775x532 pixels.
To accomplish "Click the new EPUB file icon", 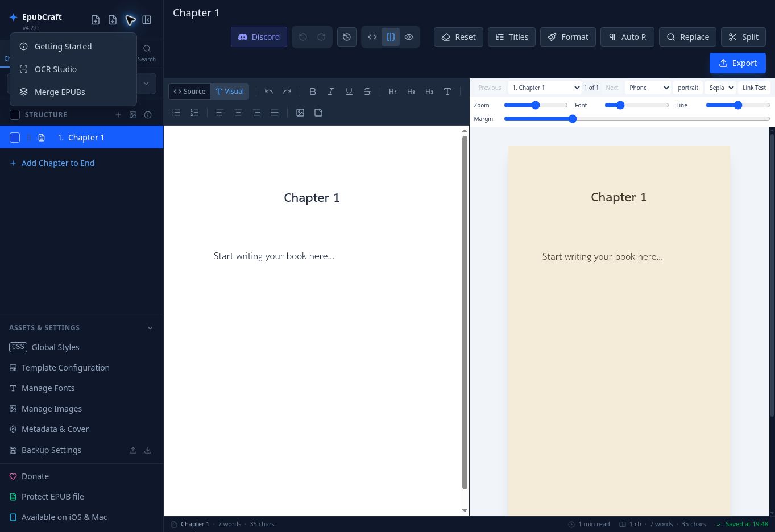I will coord(96,20).
